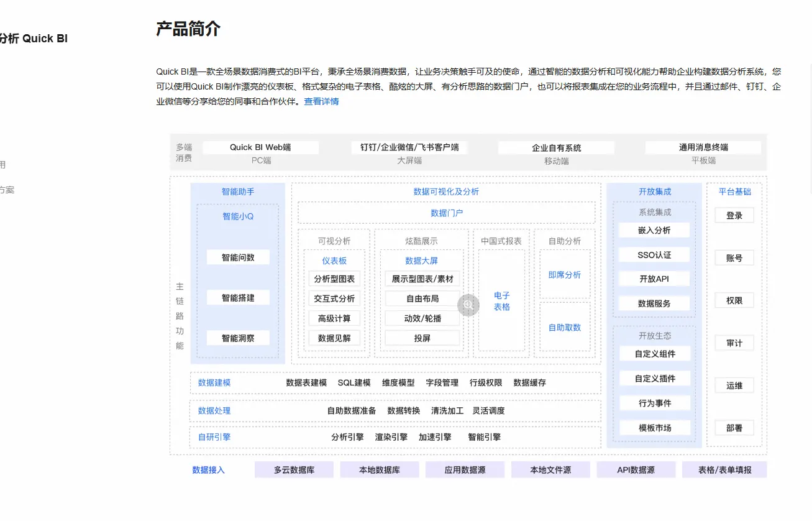Viewport: 812px width, 521px height.
Task: Click the 自定义插件 box
Action: pyautogui.click(x=655, y=379)
